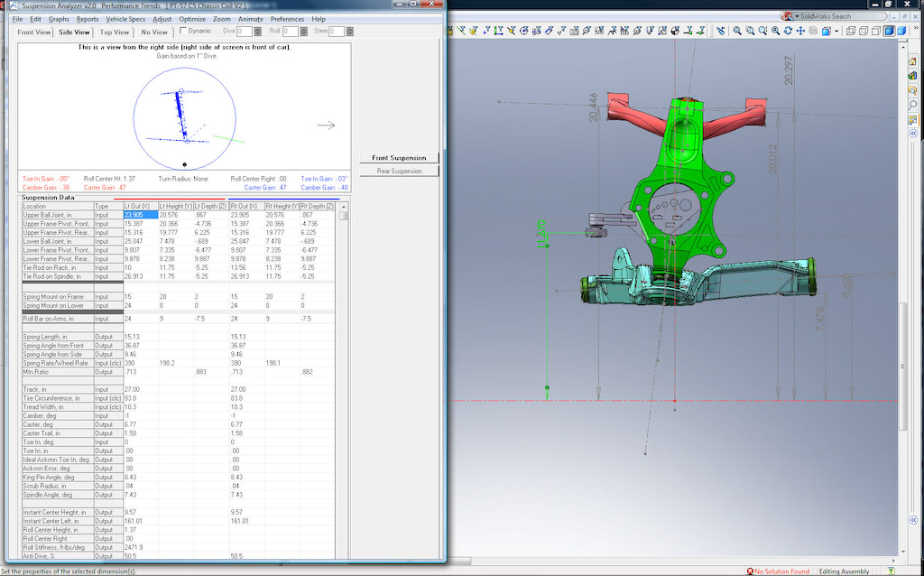Viewport: 924px width, 576px height.
Task: Click the Rear Suspension button
Action: click(397, 171)
